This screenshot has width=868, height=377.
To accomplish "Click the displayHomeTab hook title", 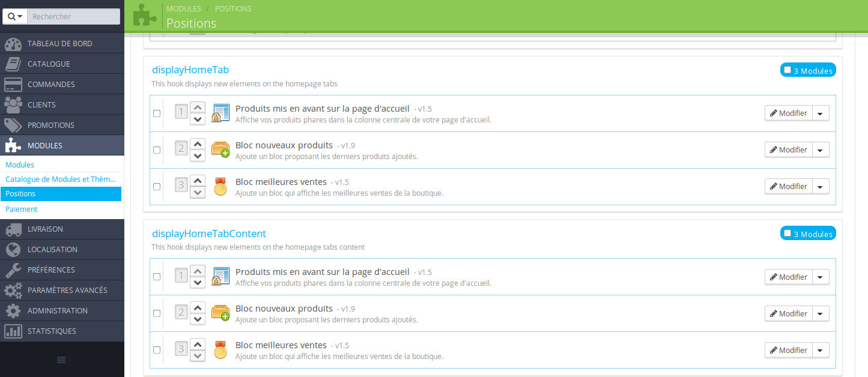I will pyautogui.click(x=190, y=70).
